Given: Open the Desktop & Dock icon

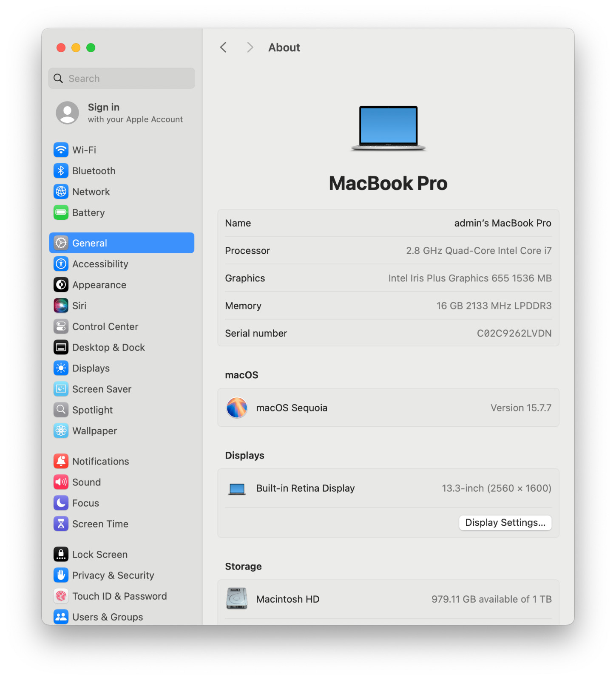Looking at the screenshot, I should click(x=61, y=347).
